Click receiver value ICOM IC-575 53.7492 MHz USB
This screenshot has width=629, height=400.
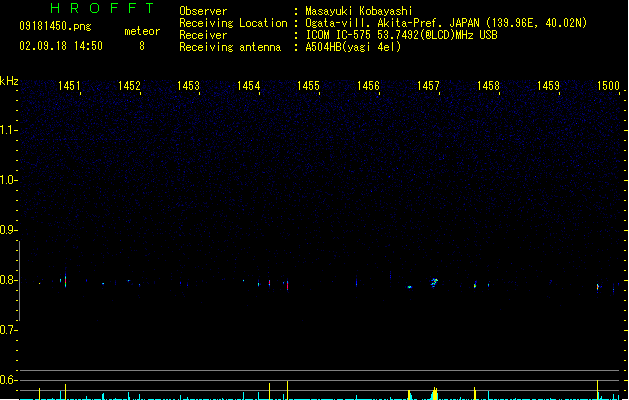pyautogui.click(x=401, y=35)
